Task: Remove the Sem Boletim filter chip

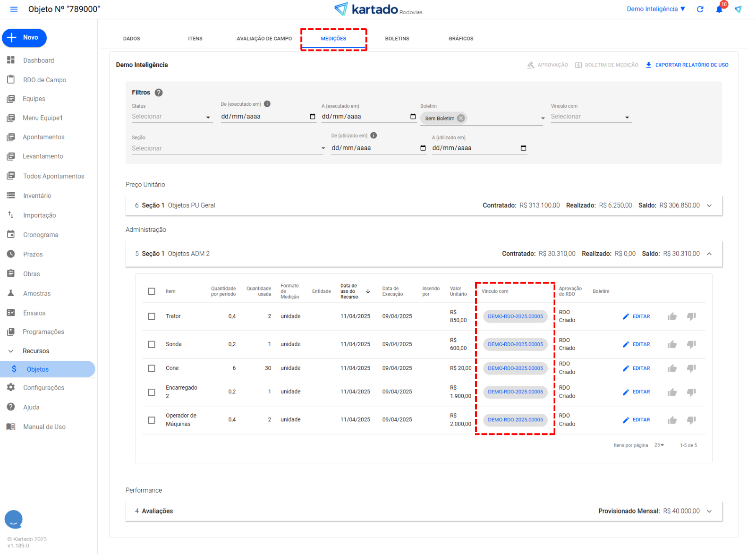Action: pyautogui.click(x=461, y=118)
